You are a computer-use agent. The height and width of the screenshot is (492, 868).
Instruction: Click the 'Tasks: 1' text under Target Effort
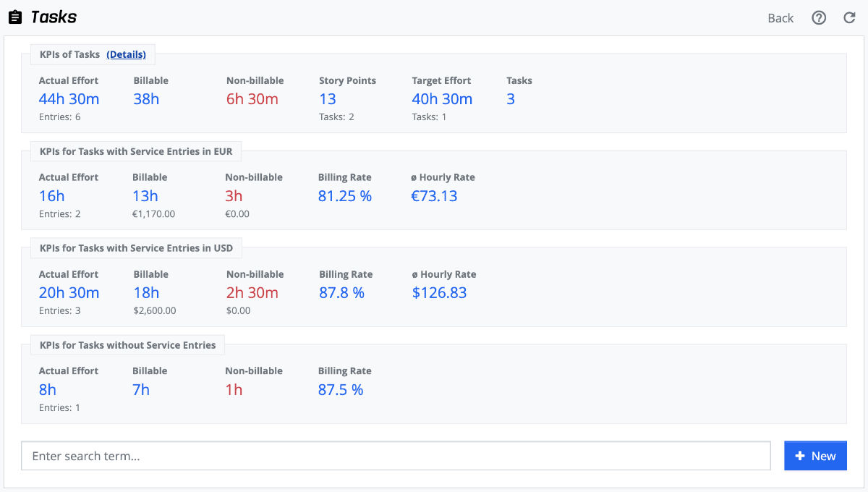pos(429,117)
